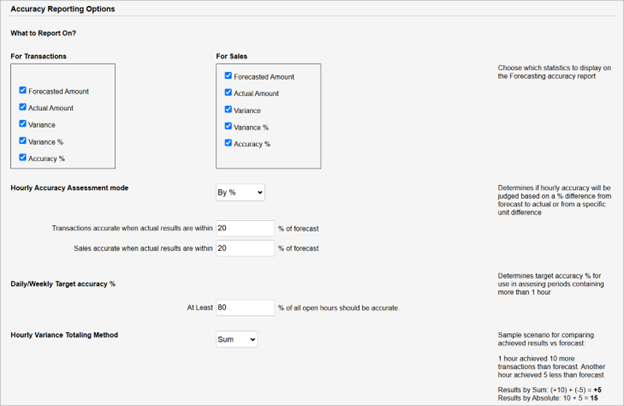Toggle Accuracy % checkbox under For Sales
Screen dimensions: 624x406
[x=228, y=143]
